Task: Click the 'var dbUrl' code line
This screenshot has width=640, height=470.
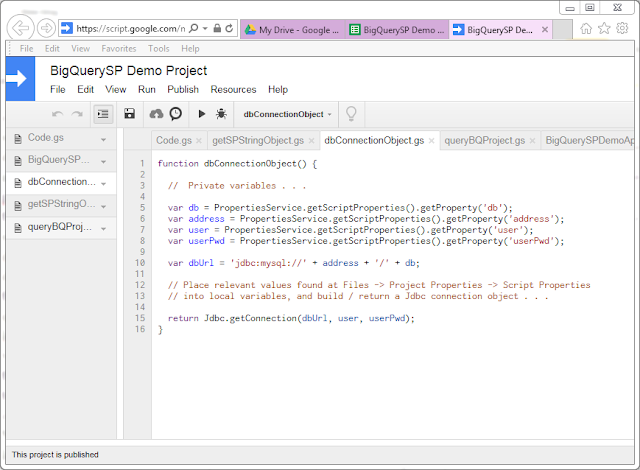Action: tap(293, 263)
